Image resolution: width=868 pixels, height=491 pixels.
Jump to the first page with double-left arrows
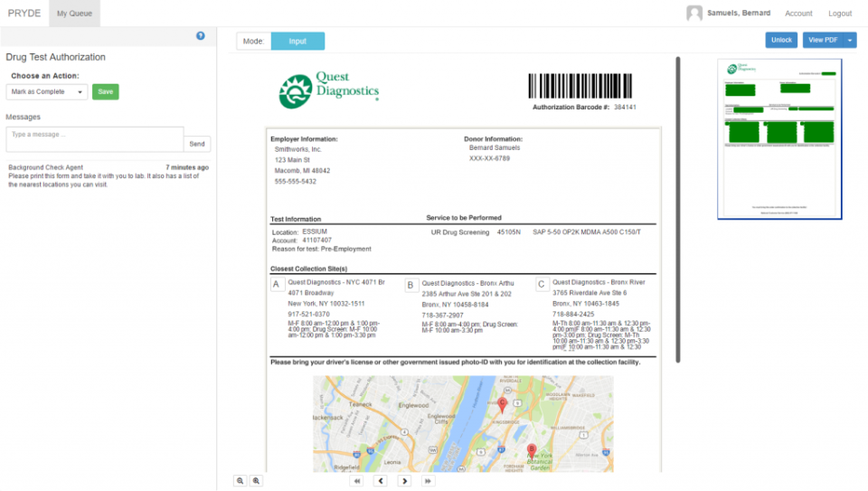click(357, 481)
